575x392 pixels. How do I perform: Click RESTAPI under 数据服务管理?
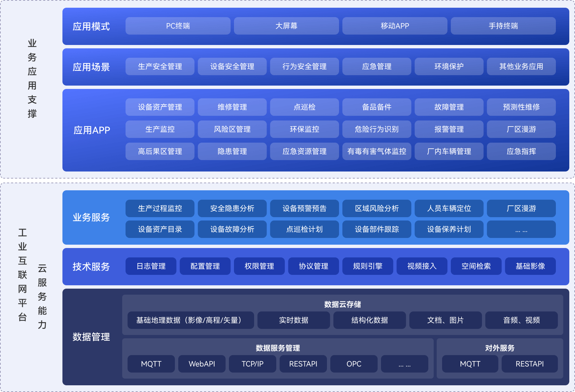(x=303, y=364)
